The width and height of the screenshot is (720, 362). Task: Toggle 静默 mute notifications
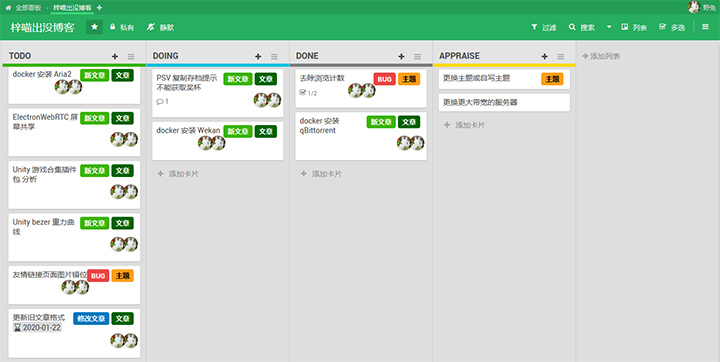pyautogui.click(x=160, y=27)
